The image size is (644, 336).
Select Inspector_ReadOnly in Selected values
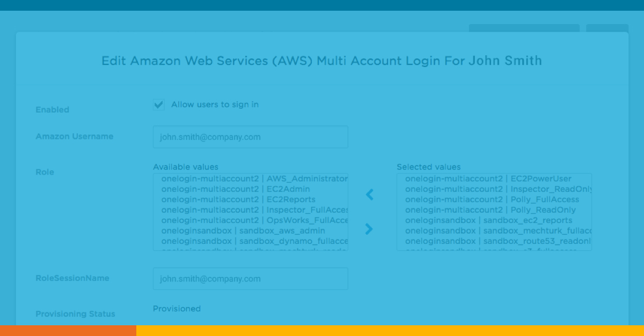[496, 189]
